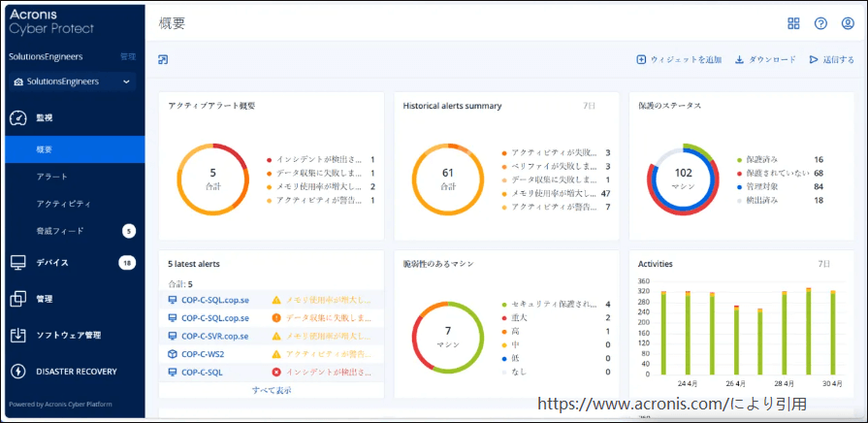Click the 7日 period on Activities widget
The width and height of the screenshot is (868, 423).
(823, 264)
